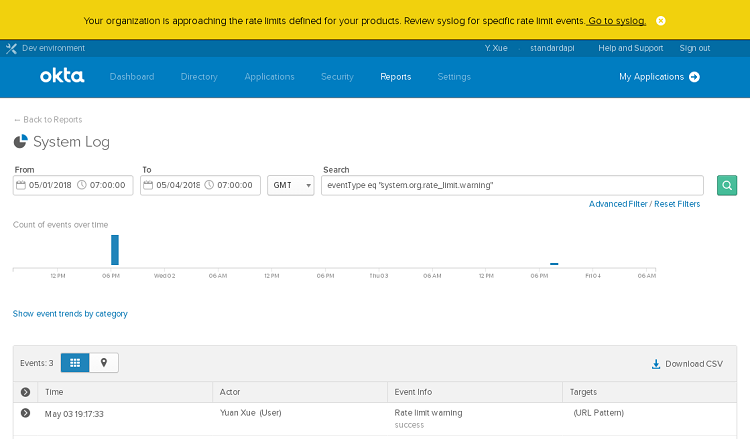
Task: Edit the From time 07:00:00
Action: point(108,185)
